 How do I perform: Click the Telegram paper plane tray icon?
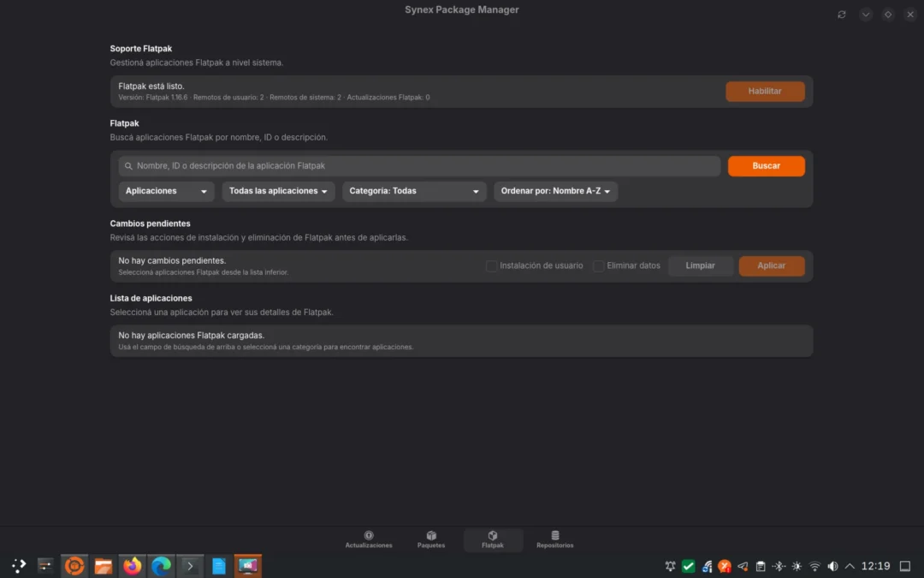tap(743, 566)
